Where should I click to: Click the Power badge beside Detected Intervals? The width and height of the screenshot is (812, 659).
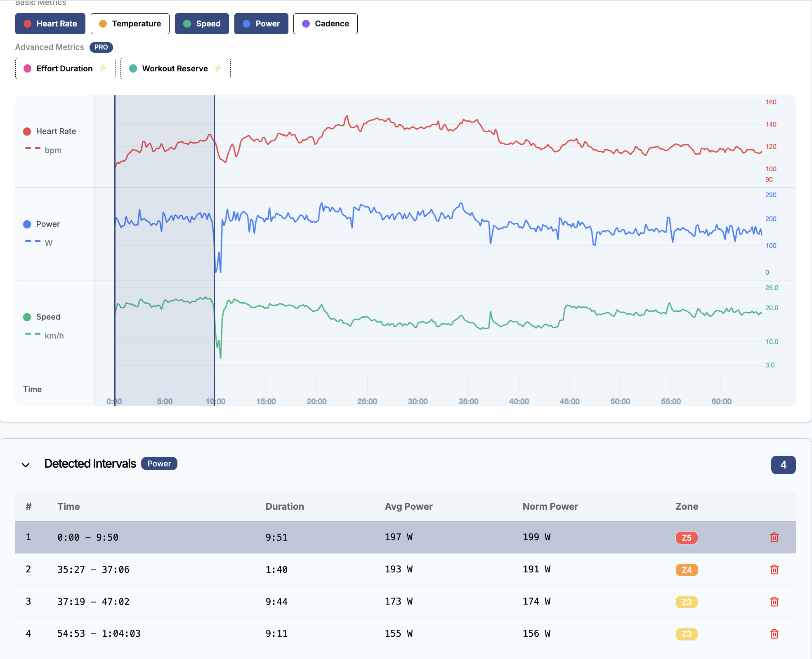tap(159, 464)
